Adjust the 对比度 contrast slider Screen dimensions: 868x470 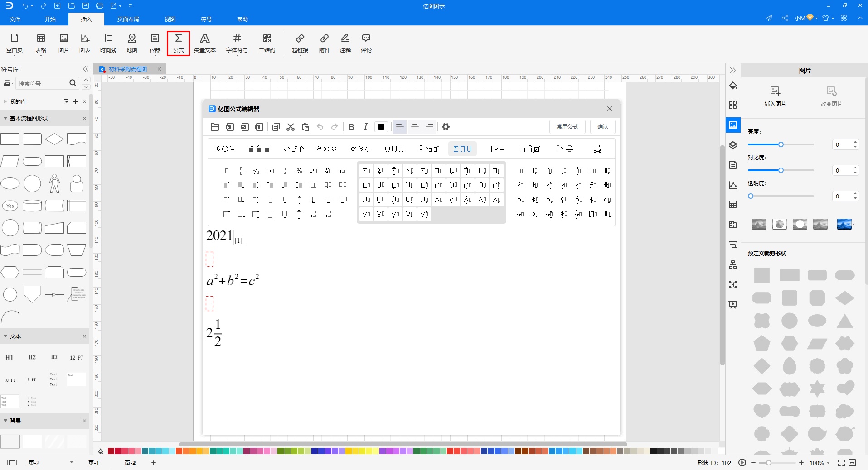(x=781, y=170)
